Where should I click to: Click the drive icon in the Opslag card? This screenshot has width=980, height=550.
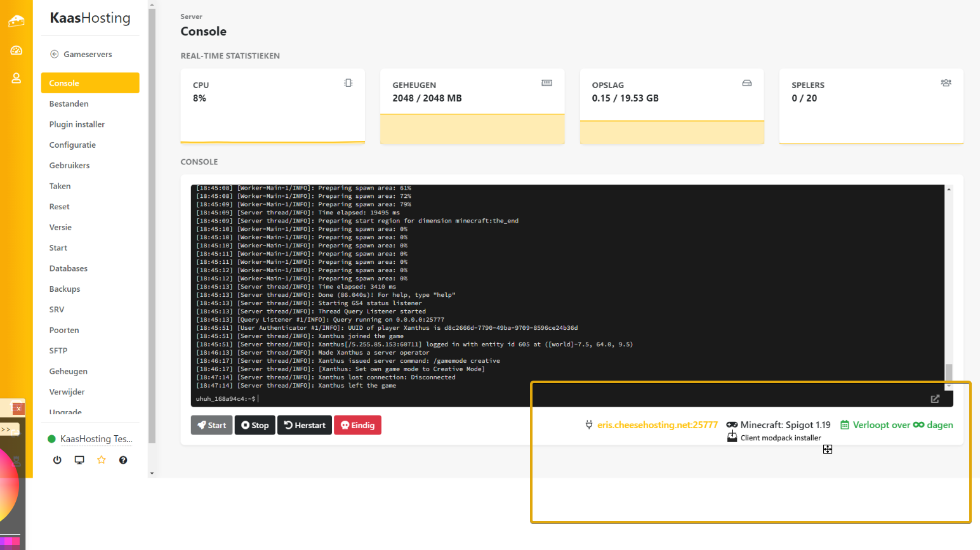[747, 83]
